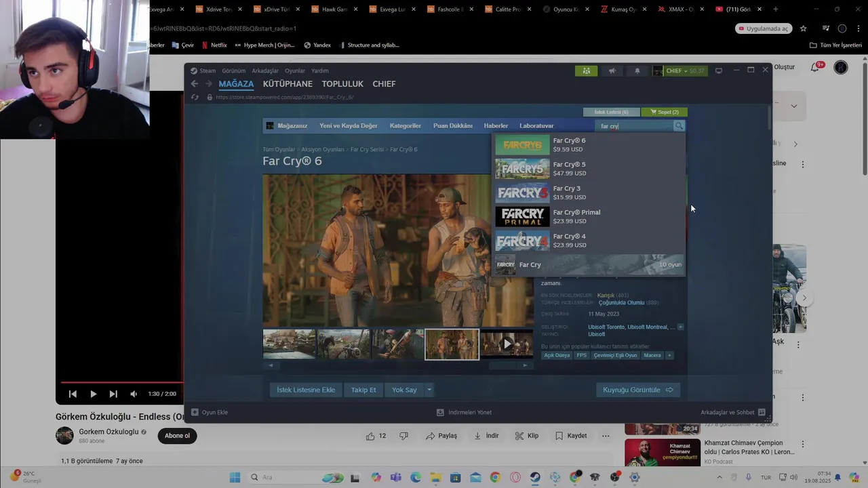Switch to the TOPLULUK tab

[342, 84]
